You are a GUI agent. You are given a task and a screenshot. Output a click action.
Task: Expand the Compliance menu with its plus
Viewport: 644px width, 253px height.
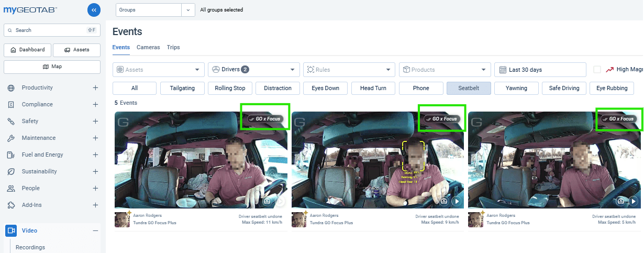pyautogui.click(x=95, y=105)
